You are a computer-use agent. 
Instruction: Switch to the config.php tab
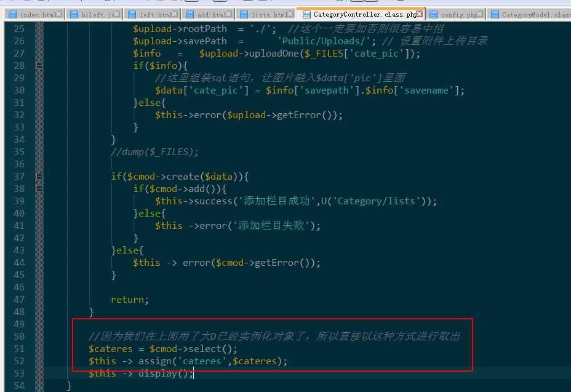click(x=456, y=14)
